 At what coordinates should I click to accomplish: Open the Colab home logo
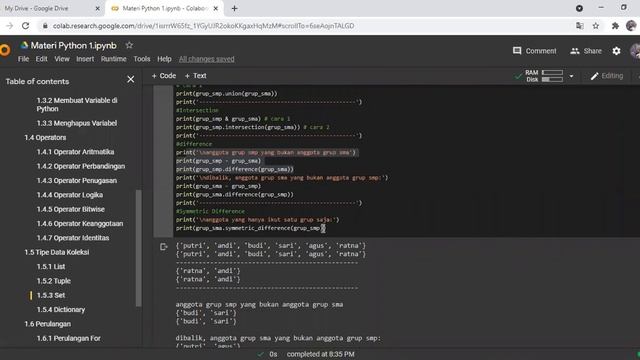[x=4, y=50]
